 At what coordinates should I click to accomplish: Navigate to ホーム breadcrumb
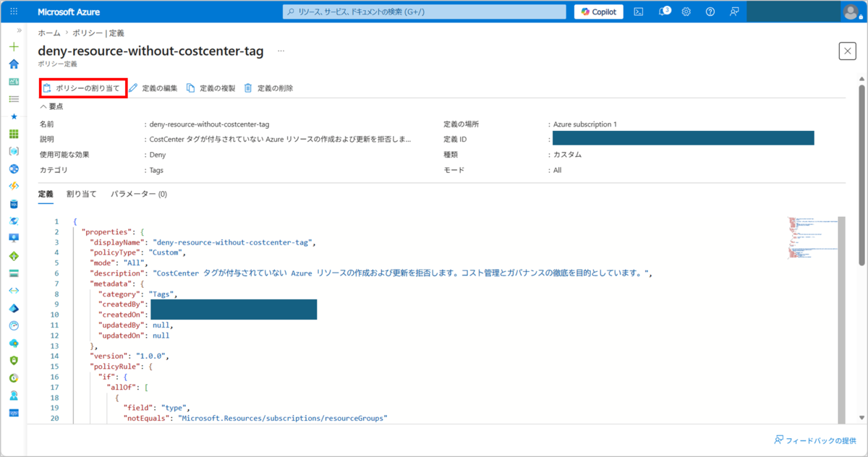pyautogui.click(x=49, y=33)
